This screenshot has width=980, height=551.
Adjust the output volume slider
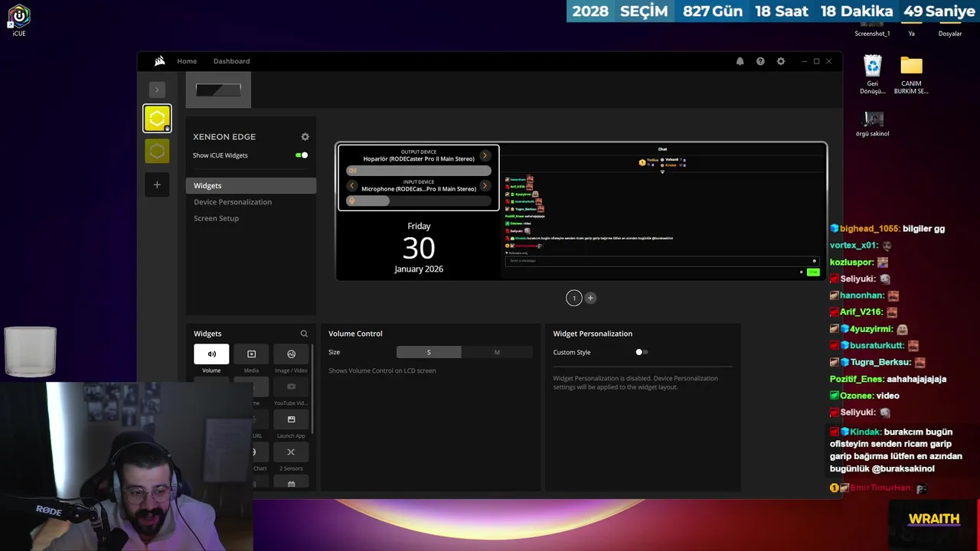(x=419, y=170)
